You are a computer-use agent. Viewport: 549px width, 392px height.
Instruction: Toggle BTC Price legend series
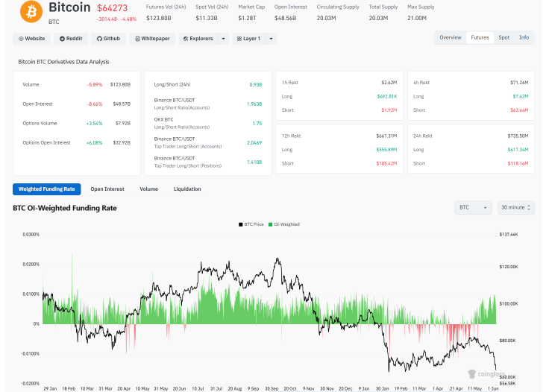tap(251, 224)
